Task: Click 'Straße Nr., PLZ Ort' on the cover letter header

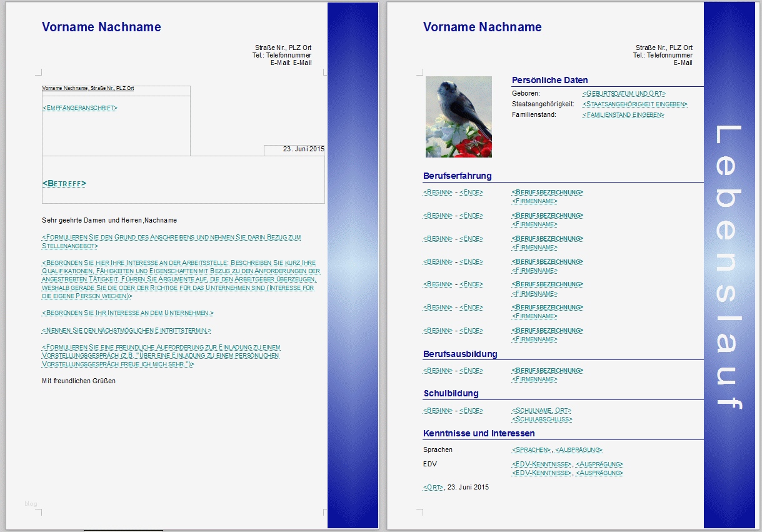Action: (283, 48)
